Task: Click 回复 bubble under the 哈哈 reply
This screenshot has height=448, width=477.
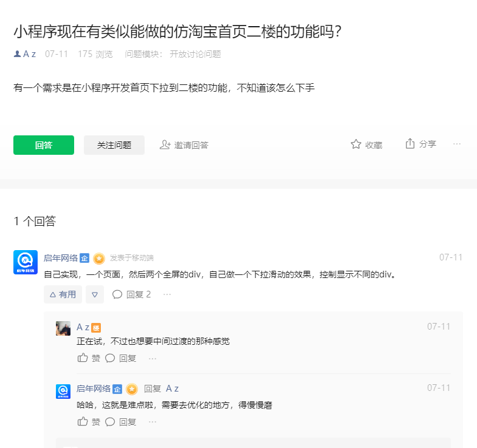Action: click(110, 422)
